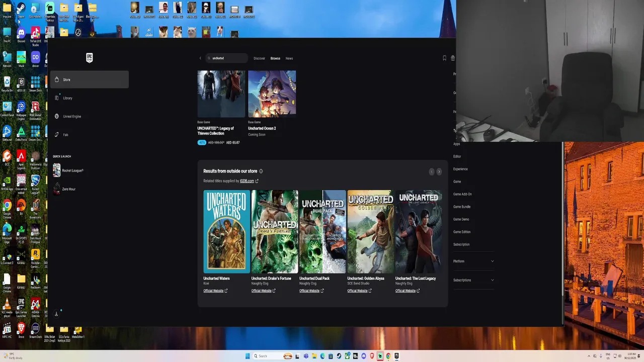
Task: Switch to the News tab
Action: tap(289, 58)
